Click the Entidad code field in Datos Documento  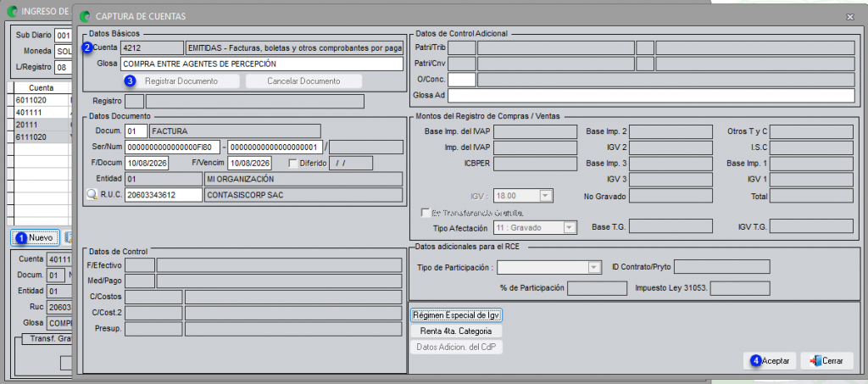tap(164, 179)
